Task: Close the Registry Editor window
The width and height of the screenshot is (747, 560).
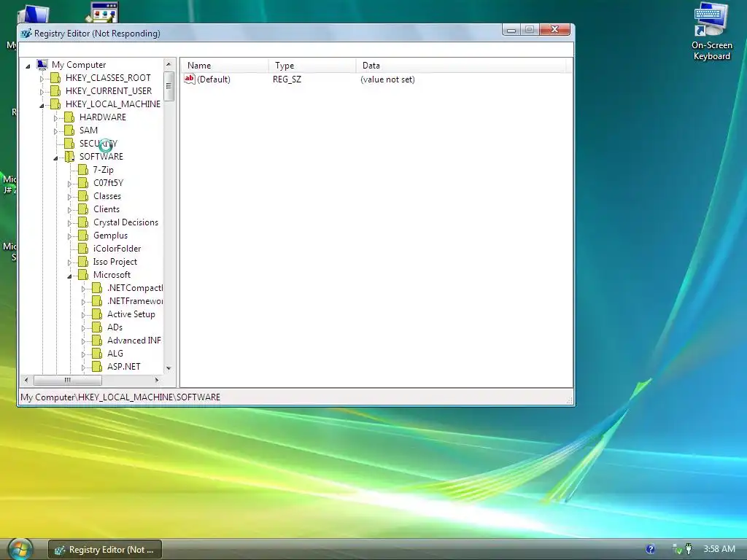Action: coord(554,29)
